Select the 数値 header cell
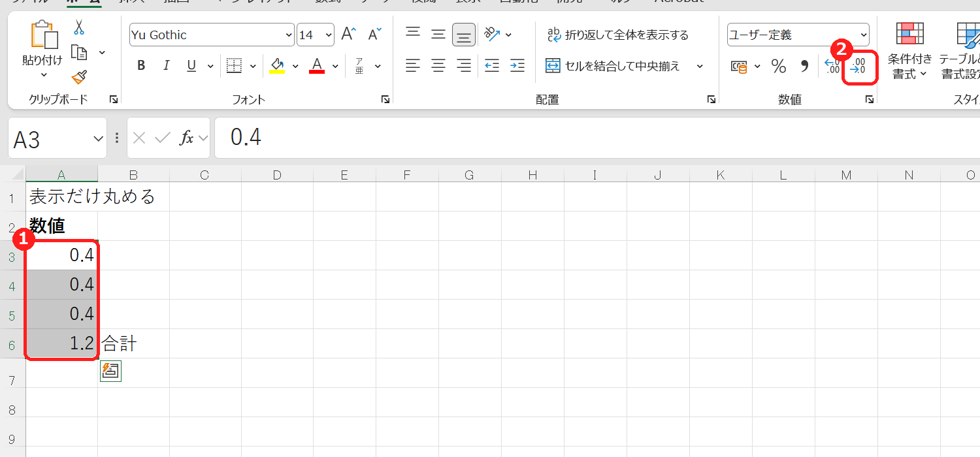980x457 pixels. coord(61,226)
